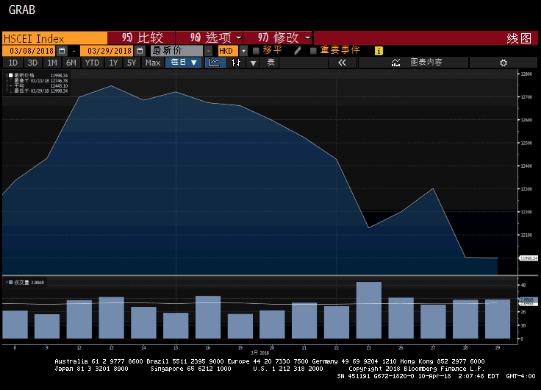Open the end date calendar picker
The image size is (541, 390).
140,51
